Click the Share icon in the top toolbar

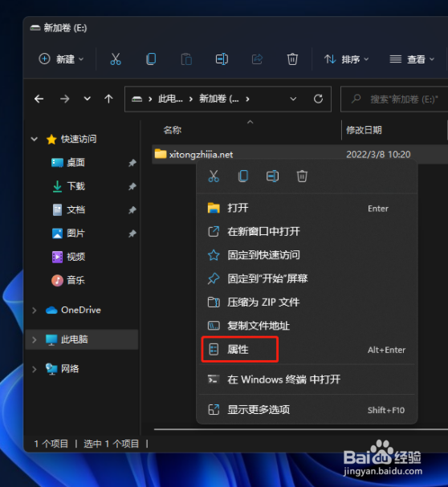(x=257, y=59)
